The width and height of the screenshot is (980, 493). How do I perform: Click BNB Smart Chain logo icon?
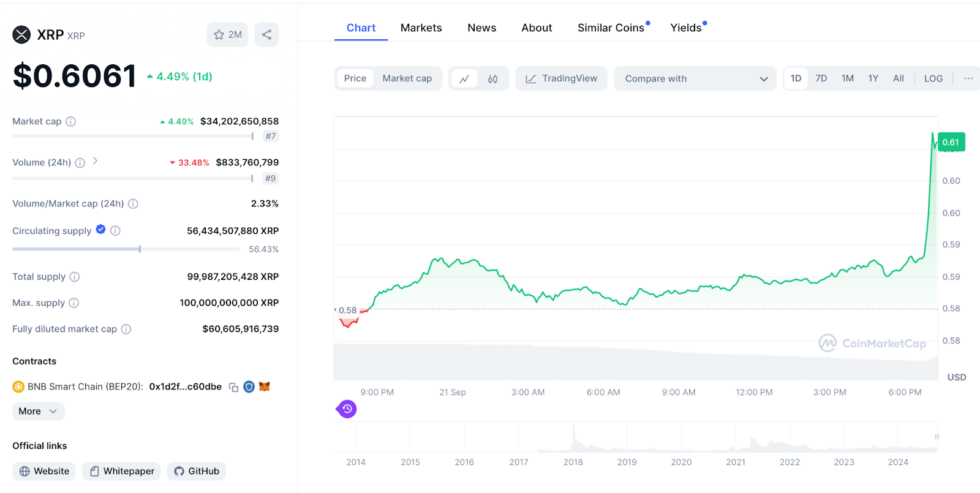coord(18,386)
